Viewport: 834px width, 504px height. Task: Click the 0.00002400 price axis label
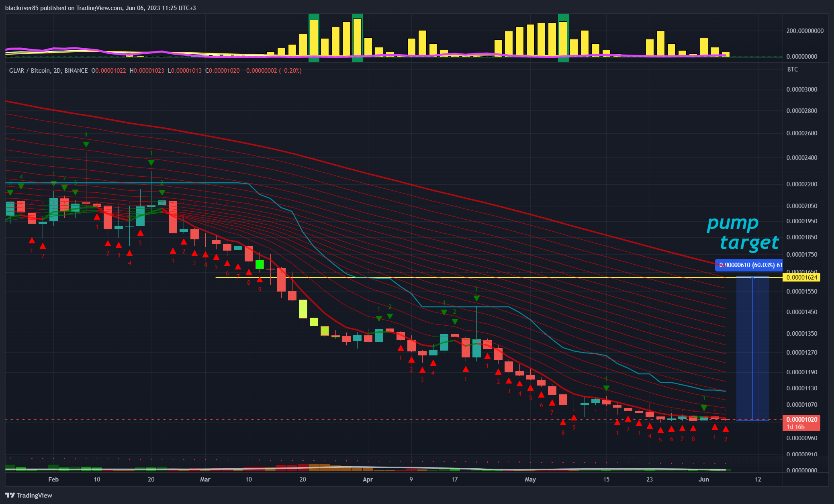pyautogui.click(x=801, y=158)
